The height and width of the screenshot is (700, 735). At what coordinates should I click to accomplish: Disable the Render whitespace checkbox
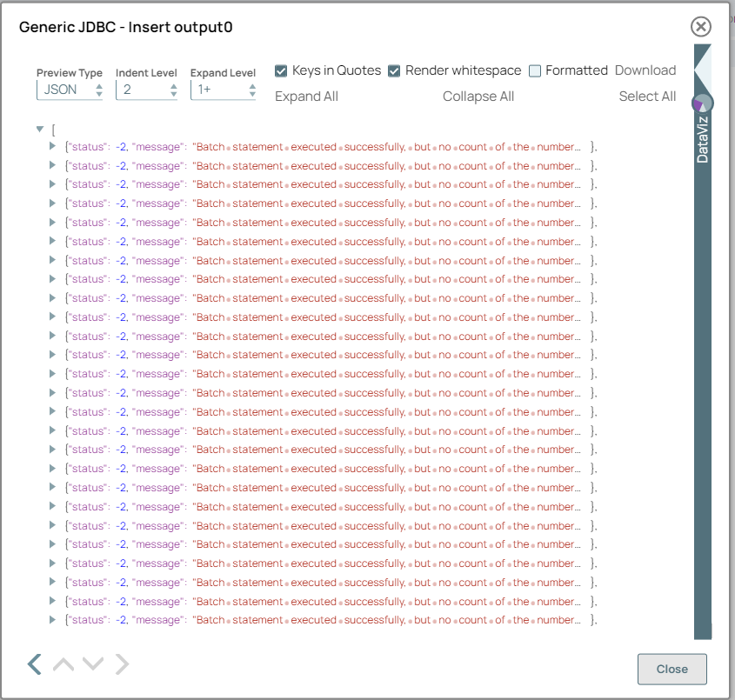[394, 70]
